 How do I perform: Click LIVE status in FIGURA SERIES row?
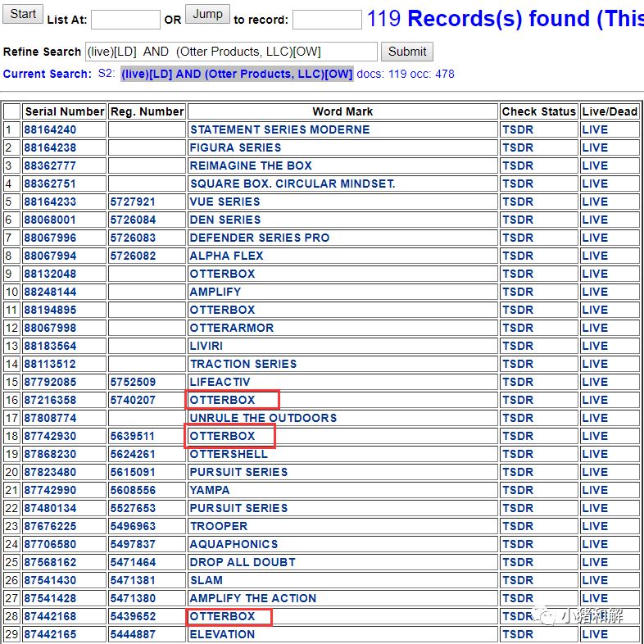coord(595,147)
